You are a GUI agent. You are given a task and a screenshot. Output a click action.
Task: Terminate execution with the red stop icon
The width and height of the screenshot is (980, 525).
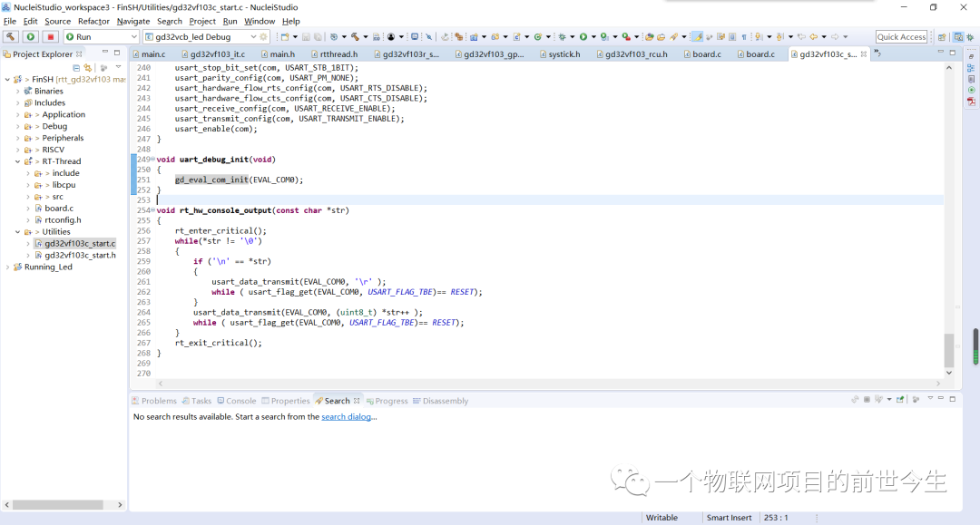(x=49, y=36)
